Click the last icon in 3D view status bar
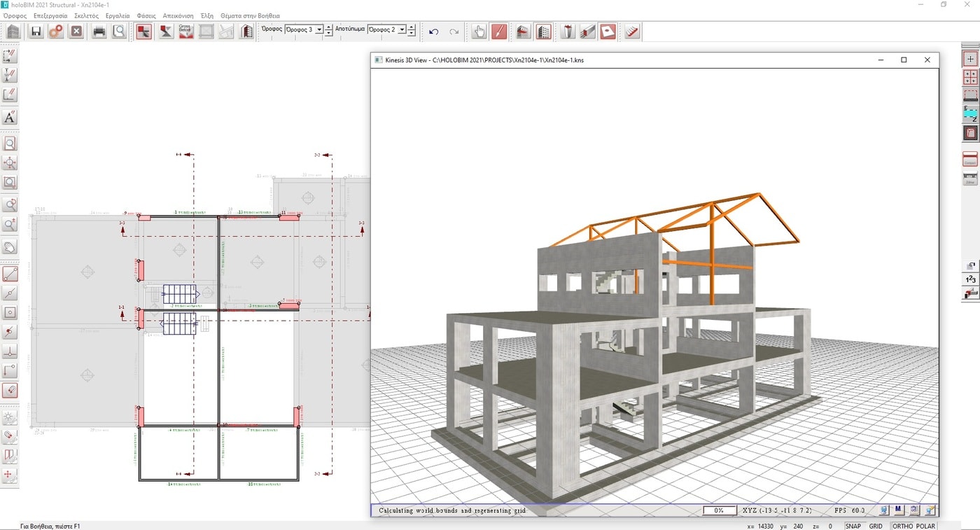Viewport: 980px width, 530px height. tap(930, 510)
